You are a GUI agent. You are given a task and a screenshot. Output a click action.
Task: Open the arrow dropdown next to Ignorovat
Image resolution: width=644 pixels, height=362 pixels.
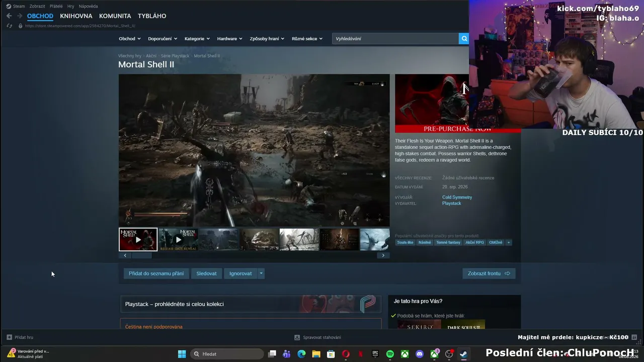coord(261,274)
